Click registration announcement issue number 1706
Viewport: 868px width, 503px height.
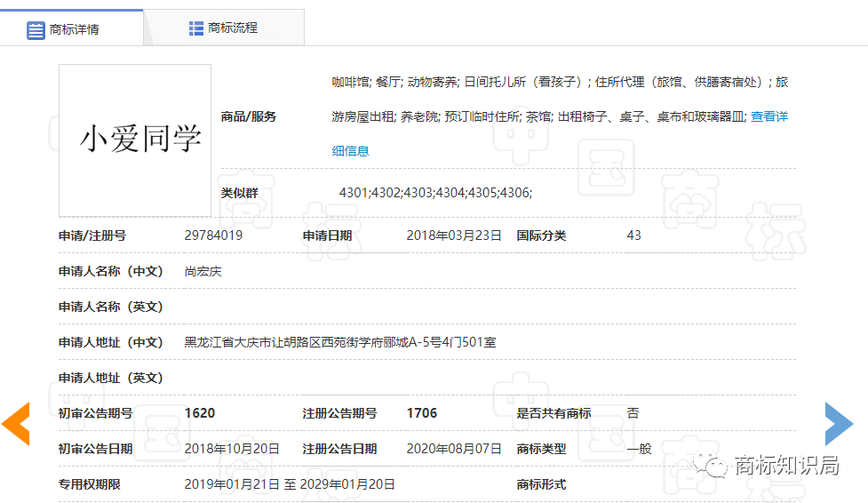click(421, 413)
